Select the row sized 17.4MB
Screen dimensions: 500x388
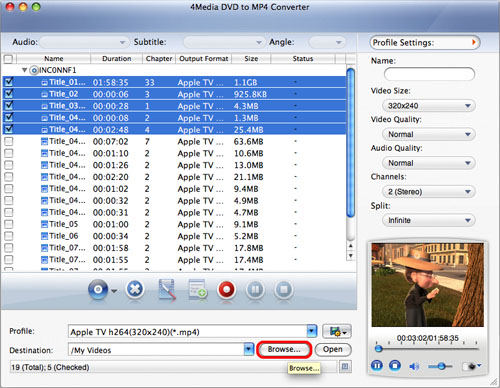(174, 260)
